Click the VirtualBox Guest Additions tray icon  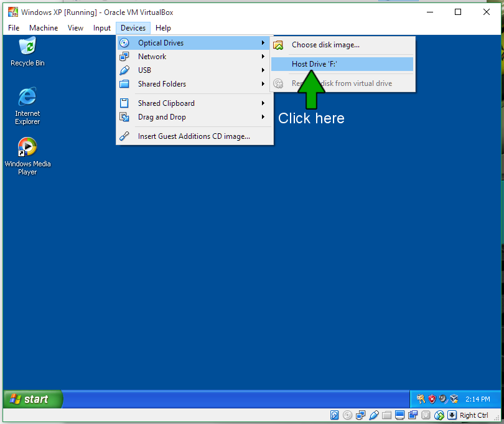click(454, 399)
